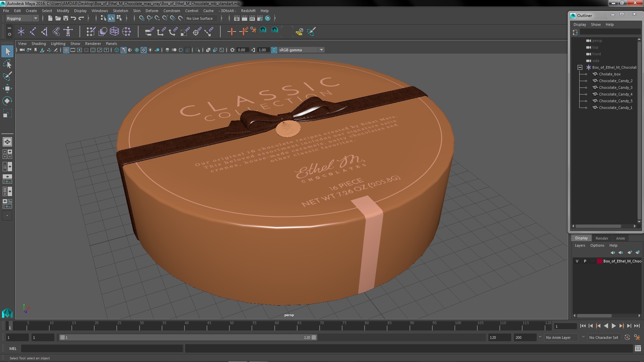The image size is (644, 362).
Task: Open Outliner Show menu
Action: (x=596, y=24)
